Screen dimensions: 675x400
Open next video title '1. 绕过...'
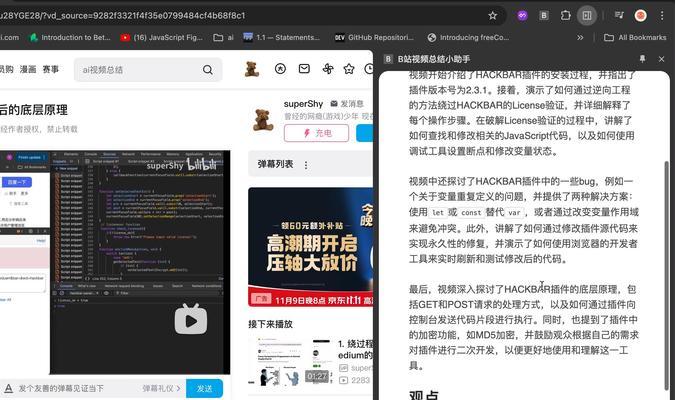(x=356, y=349)
